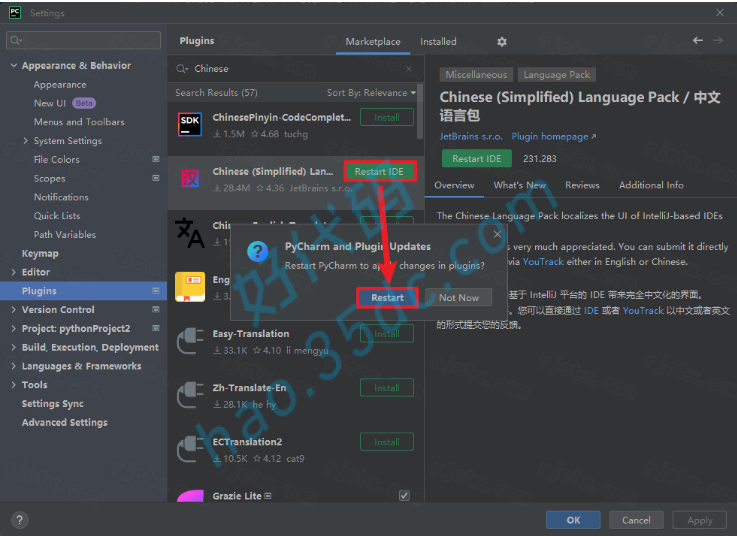Click Restart IDE in plugin details pane

pyautogui.click(x=477, y=158)
